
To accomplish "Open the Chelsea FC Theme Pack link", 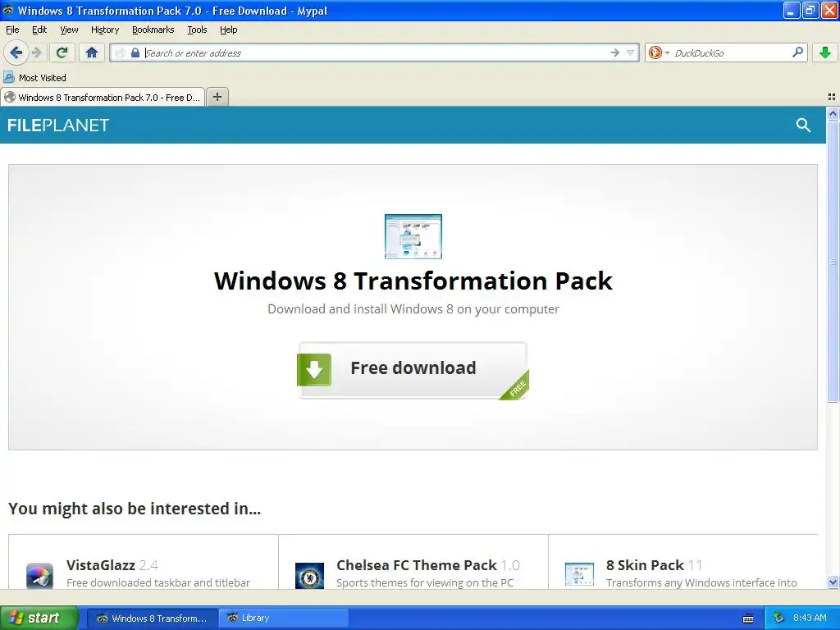I will pos(428,565).
